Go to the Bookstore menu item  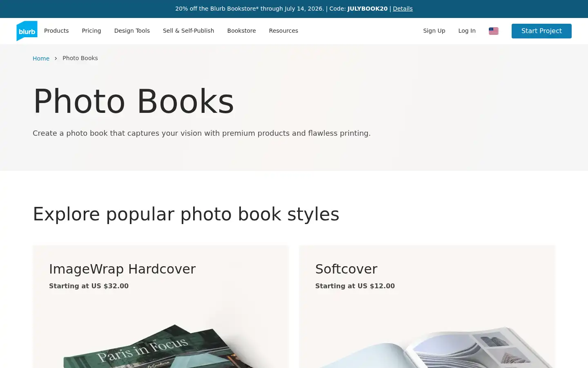pyautogui.click(x=241, y=31)
